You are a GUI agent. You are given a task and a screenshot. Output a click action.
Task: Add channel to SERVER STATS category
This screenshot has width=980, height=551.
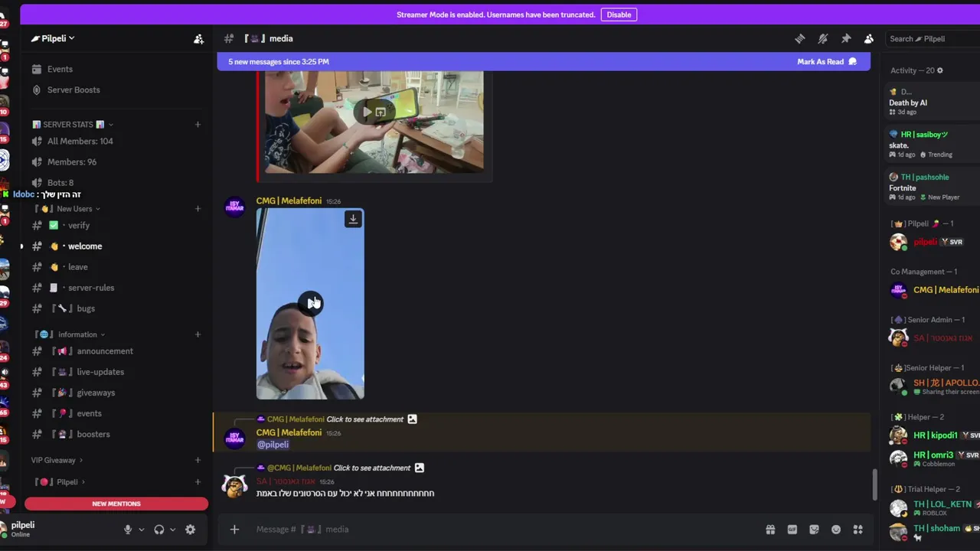[x=198, y=124]
